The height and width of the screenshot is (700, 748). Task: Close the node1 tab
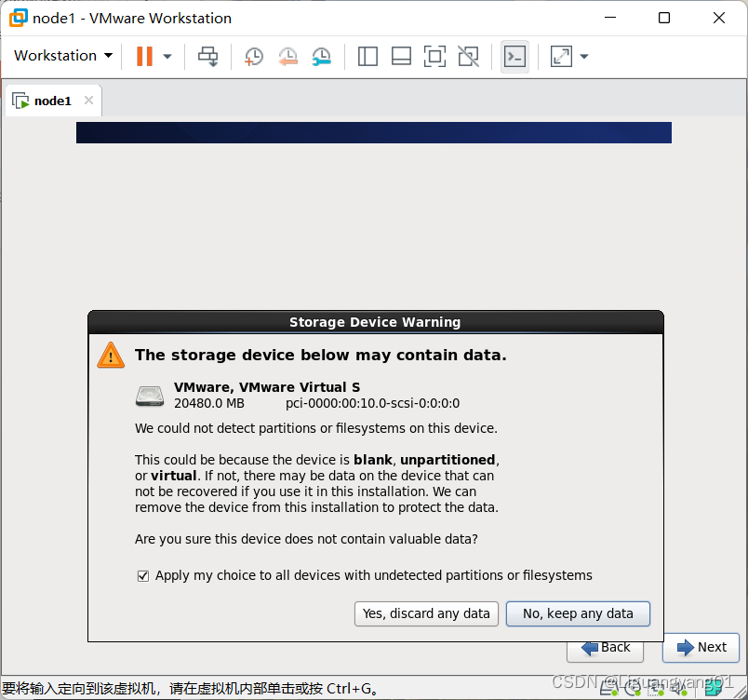88,101
